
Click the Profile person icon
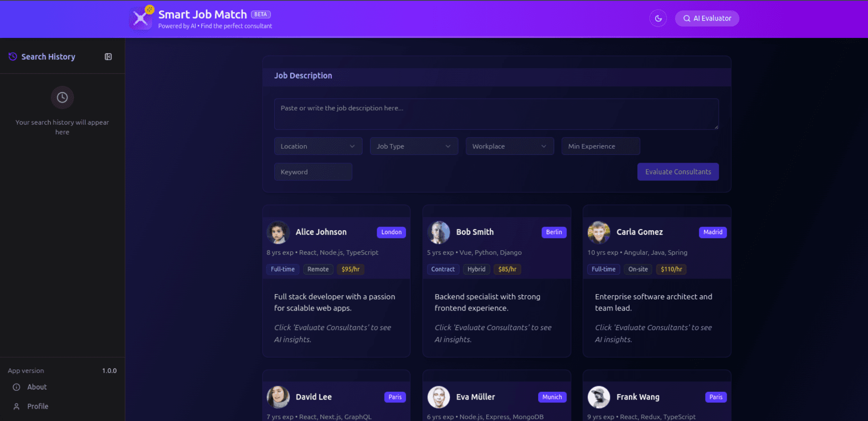pos(16,406)
